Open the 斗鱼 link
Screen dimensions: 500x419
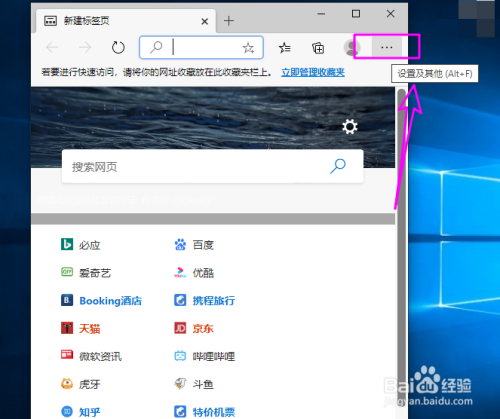(203, 384)
